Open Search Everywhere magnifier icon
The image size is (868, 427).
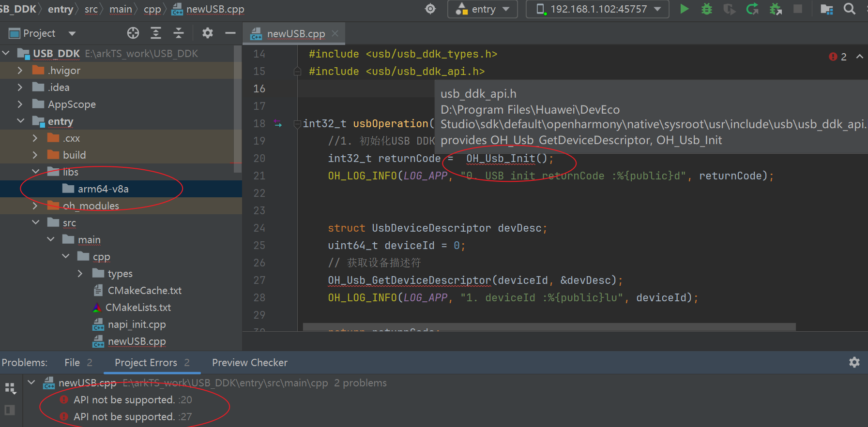pyautogui.click(x=849, y=9)
